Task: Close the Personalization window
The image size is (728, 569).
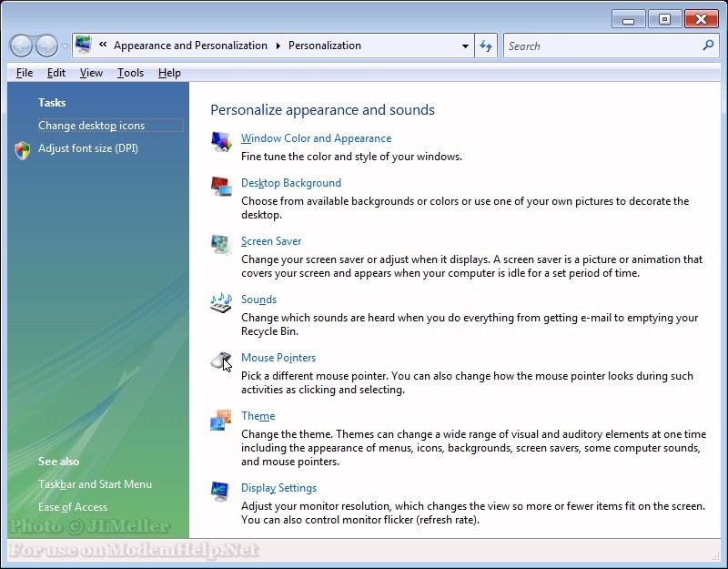Action: (x=701, y=19)
